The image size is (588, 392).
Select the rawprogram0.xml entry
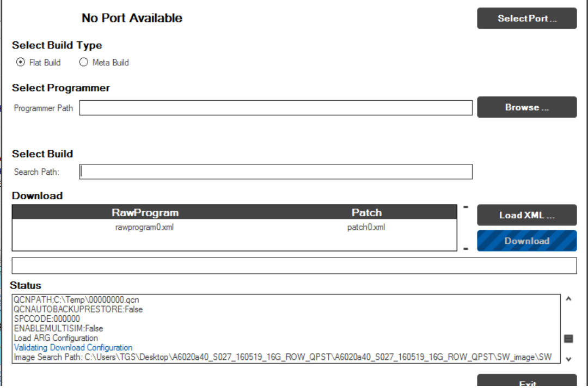pyautogui.click(x=145, y=228)
